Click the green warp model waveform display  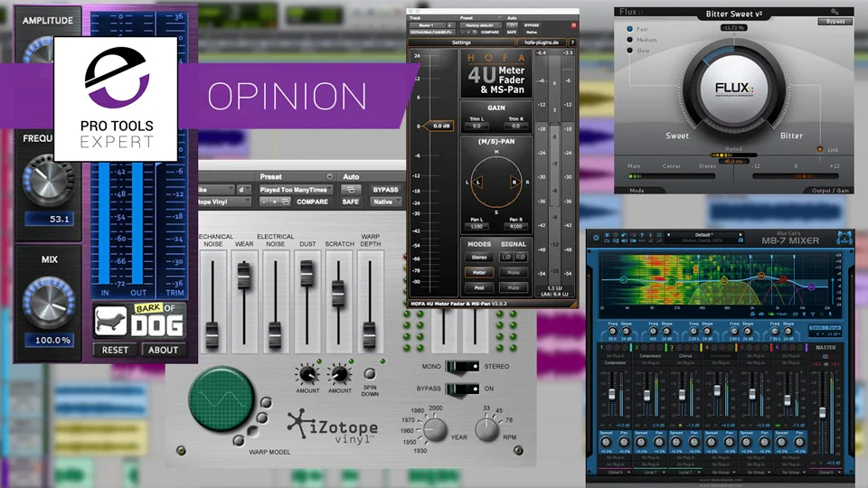click(222, 399)
